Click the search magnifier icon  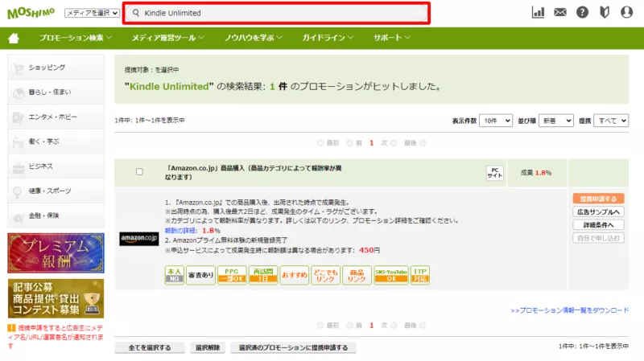click(x=135, y=13)
